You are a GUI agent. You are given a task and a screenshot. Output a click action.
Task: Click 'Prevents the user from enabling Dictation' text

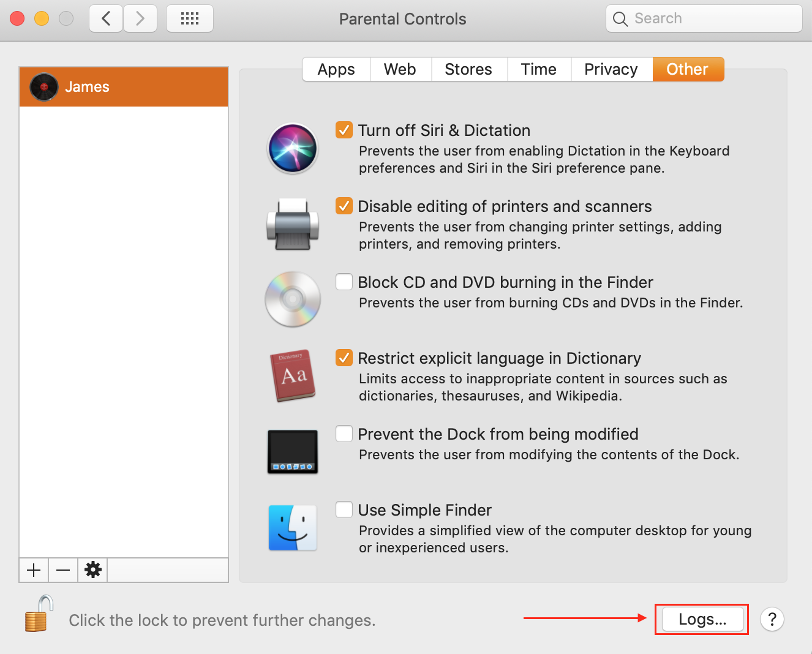pyautogui.click(x=544, y=159)
